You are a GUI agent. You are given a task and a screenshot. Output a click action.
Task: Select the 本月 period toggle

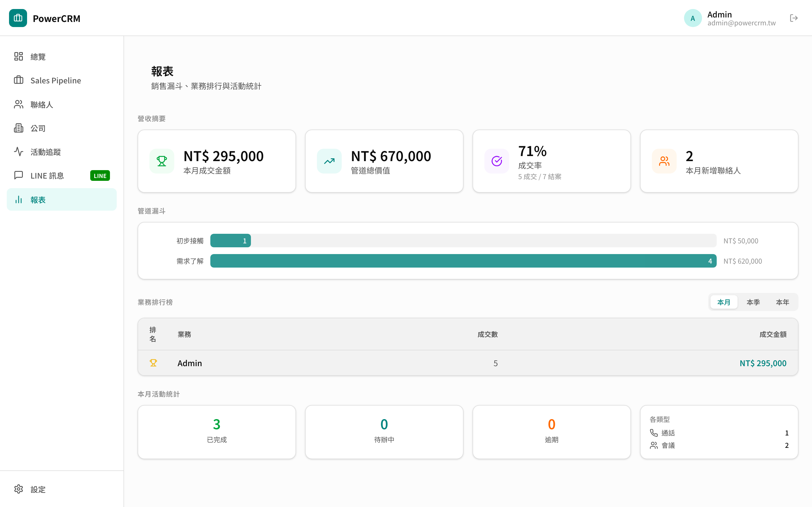(x=724, y=302)
